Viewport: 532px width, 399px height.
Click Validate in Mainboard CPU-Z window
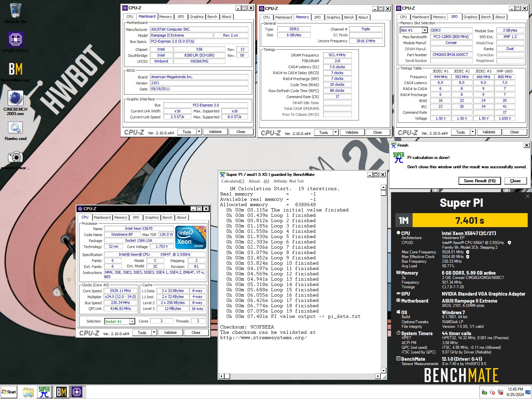click(x=215, y=132)
